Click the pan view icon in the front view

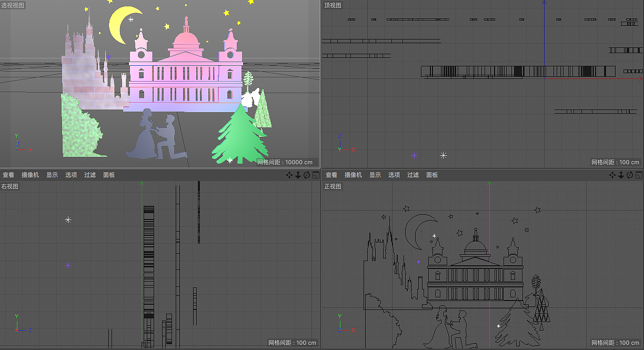coord(612,175)
